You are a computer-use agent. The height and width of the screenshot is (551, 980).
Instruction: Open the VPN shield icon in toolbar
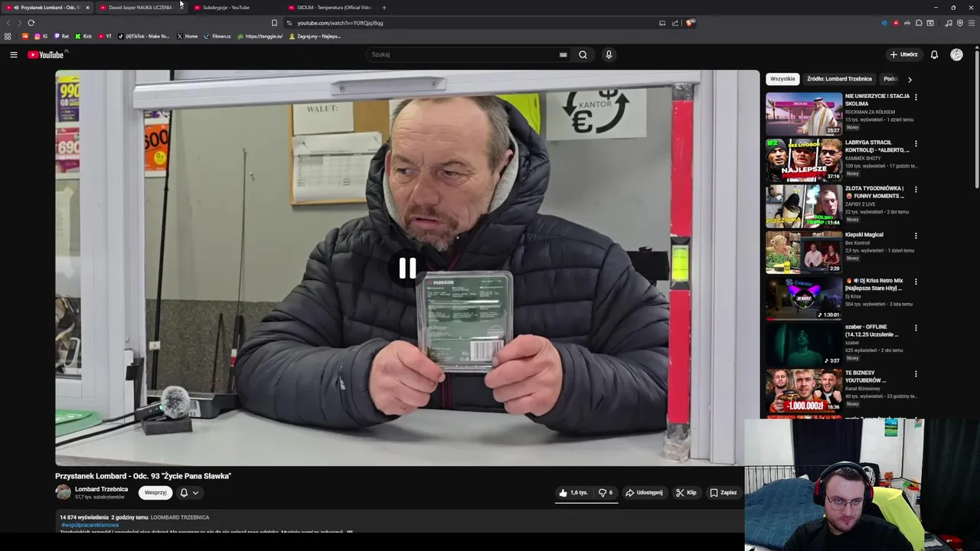960,23
